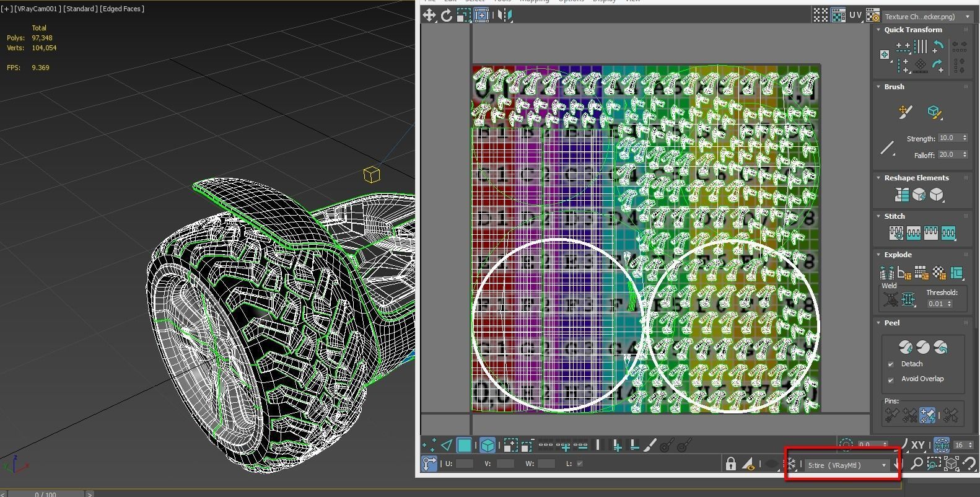The width and height of the screenshot is (980, 497).
Task: Click the Quick Peel icon
Action: (906, 347)
